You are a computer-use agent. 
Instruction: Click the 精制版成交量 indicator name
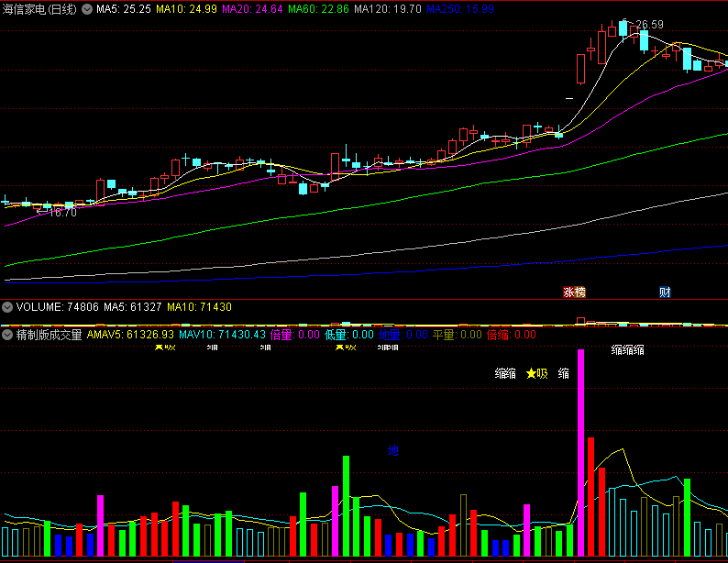49,335
